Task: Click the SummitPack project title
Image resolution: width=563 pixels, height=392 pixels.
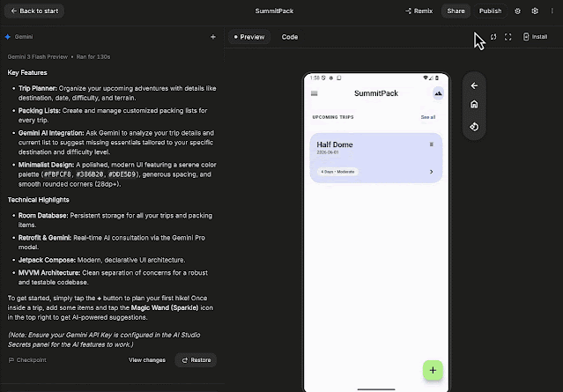Action: point(274,11)
